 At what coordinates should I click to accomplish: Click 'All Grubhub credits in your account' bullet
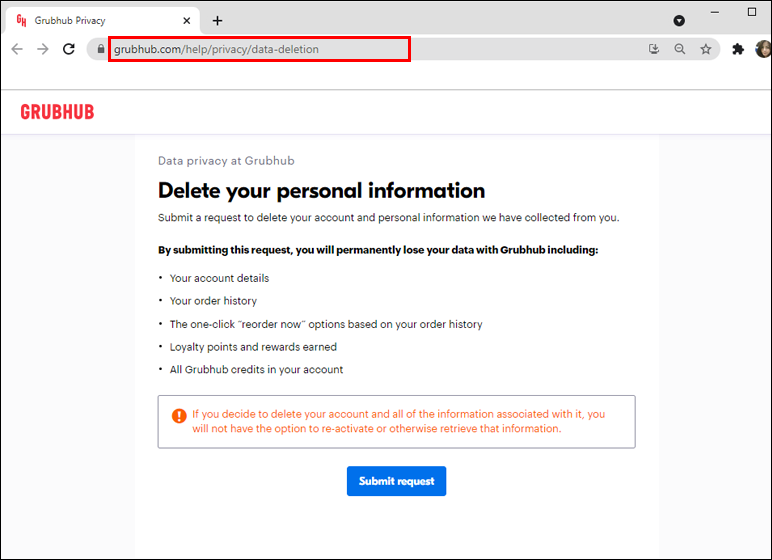coord(256,369)
